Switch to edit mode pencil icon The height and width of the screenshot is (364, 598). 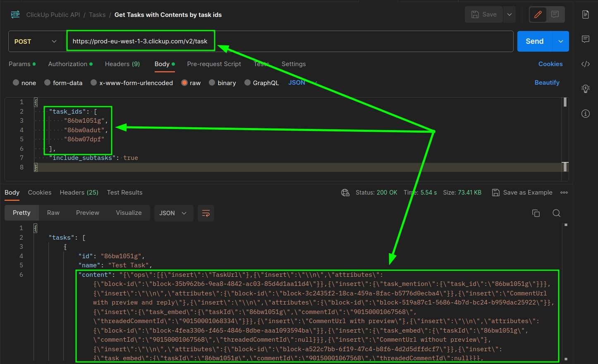pyautogui.click(x=538, y=14)
